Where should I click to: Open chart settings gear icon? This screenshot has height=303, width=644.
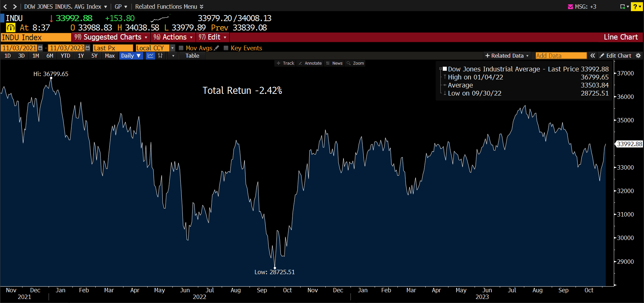coord(638,56)
